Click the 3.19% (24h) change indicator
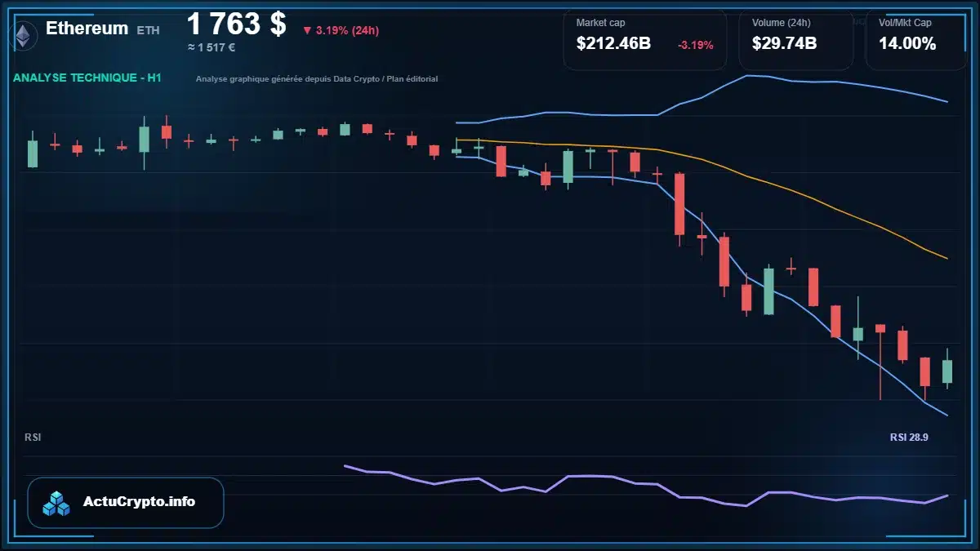Viewport: 980px width, 551px height. click(x=341, y=31)
